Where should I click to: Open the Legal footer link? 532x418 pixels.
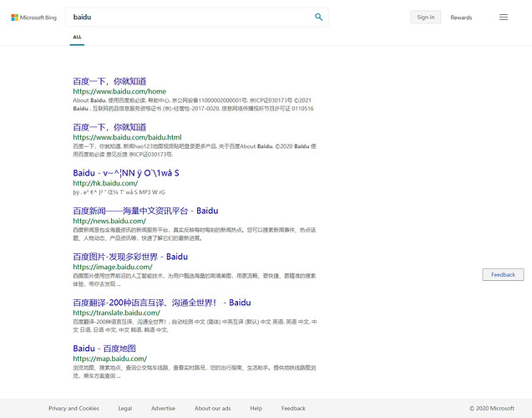125,408
